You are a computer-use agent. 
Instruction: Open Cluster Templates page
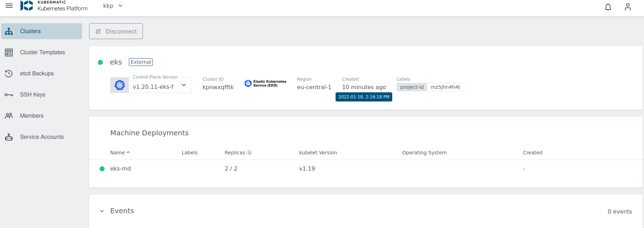(42, 53)
